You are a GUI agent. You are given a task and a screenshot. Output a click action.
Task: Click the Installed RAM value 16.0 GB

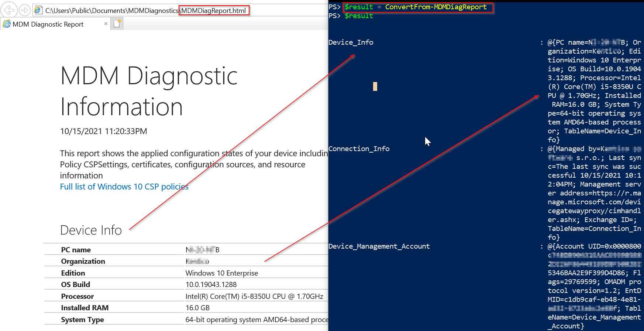(x=197, y=308)
